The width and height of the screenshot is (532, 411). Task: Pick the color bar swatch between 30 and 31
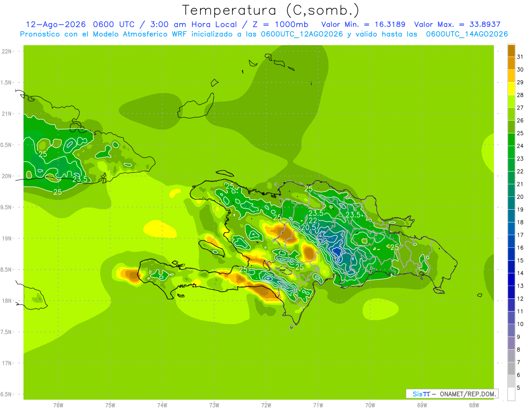click(x=511, y=63)
